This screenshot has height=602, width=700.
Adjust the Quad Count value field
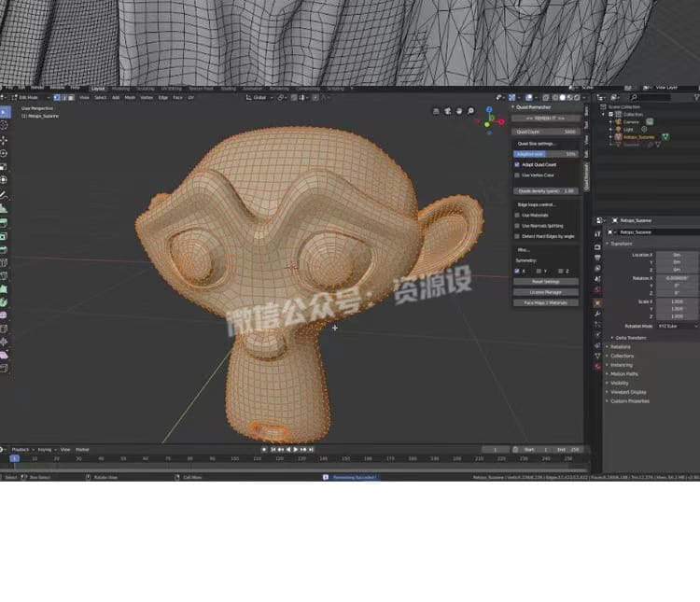coord(546,132)
